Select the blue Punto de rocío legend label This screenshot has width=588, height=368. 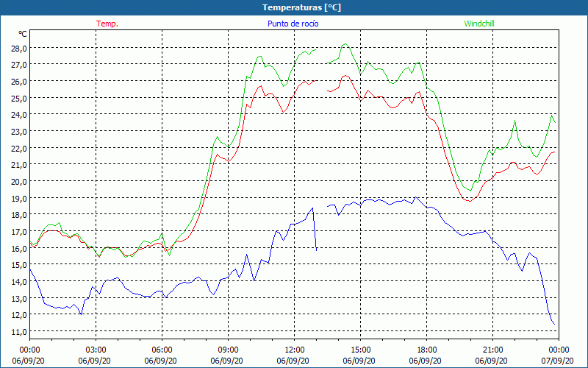(293, 24)
